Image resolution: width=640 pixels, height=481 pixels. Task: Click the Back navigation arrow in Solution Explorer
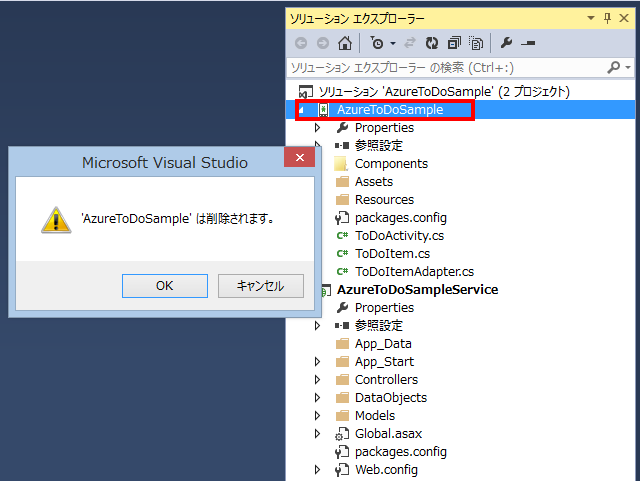(x=301, y=43)
